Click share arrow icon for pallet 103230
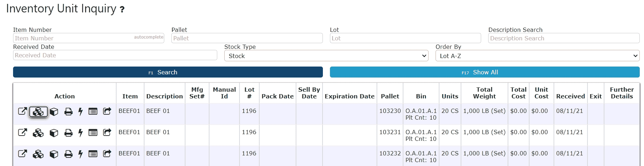644x166 pixels. [x=107, y=111]
